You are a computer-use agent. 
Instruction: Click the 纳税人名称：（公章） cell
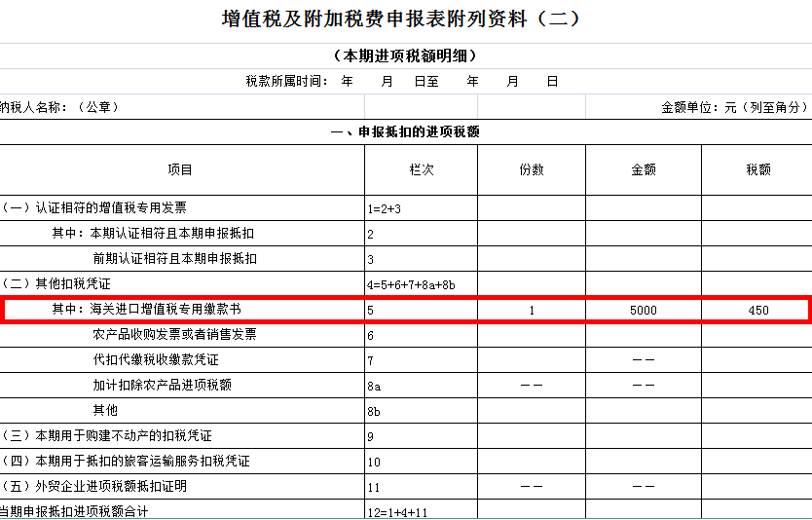(x=182, y=107)
